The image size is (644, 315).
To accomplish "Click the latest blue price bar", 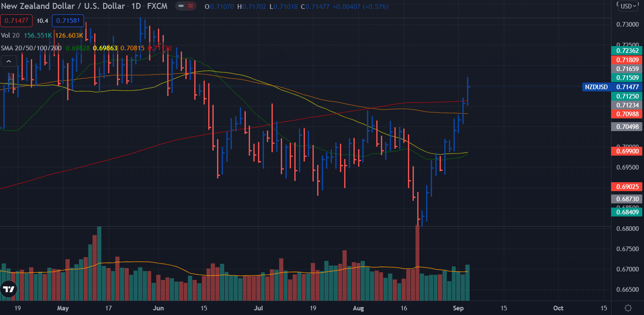I will [x=467, y=91].
